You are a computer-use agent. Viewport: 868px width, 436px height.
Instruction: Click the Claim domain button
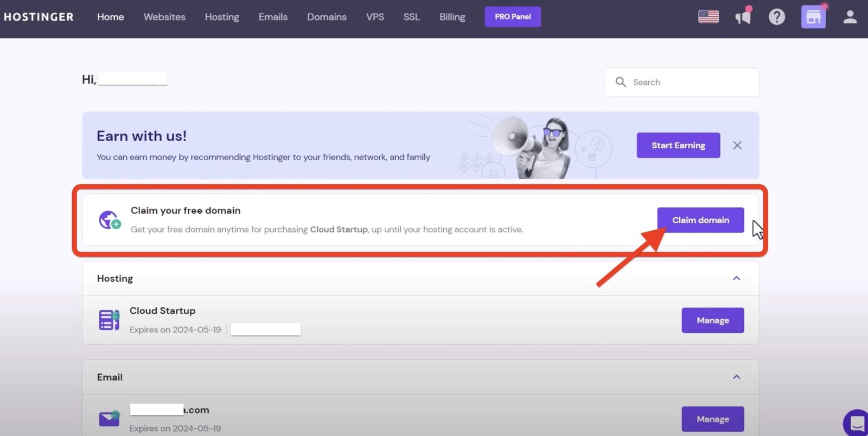[700, 220]
